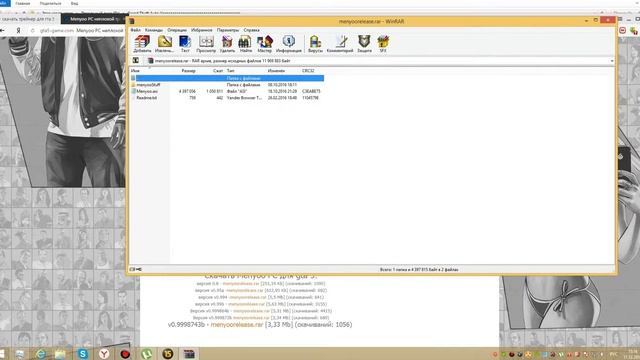Select the menyooStuff folder row
The height and width of the screenshot is (360, 640).
227,84
